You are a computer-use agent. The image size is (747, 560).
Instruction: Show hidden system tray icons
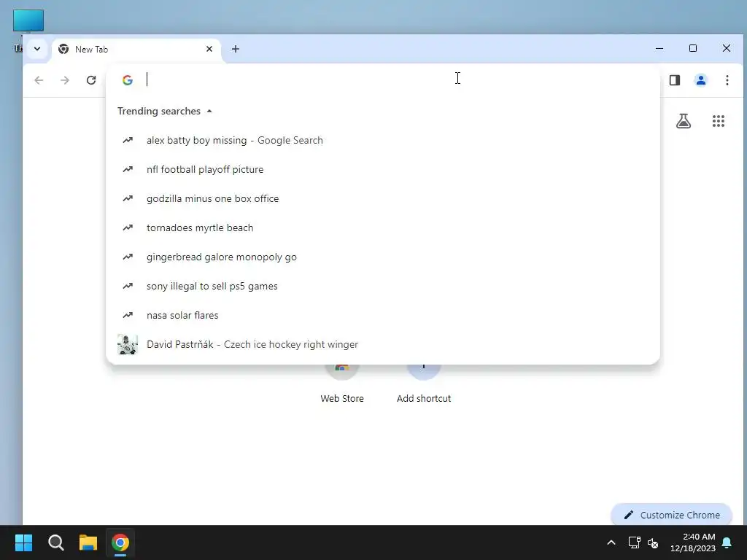[611, 542]
